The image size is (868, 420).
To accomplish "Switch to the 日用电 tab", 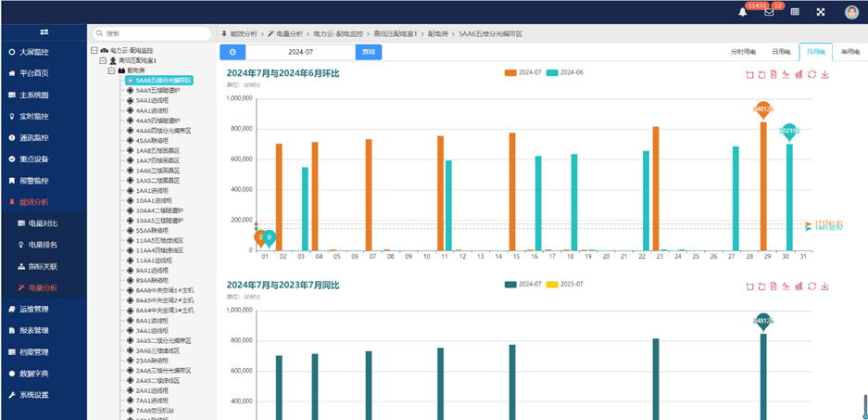I will (x=782, y=52).
